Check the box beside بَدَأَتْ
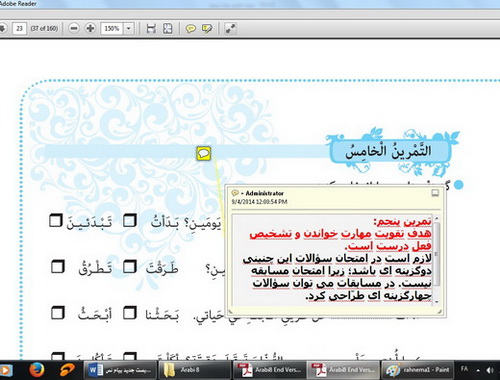 pos(130,221)
